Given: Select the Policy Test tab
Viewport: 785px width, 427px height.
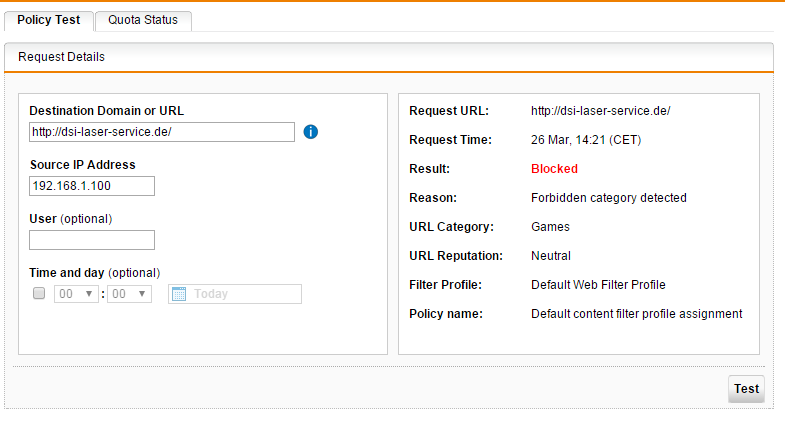Looking at the screenshot, I should [x=49, y=20].
